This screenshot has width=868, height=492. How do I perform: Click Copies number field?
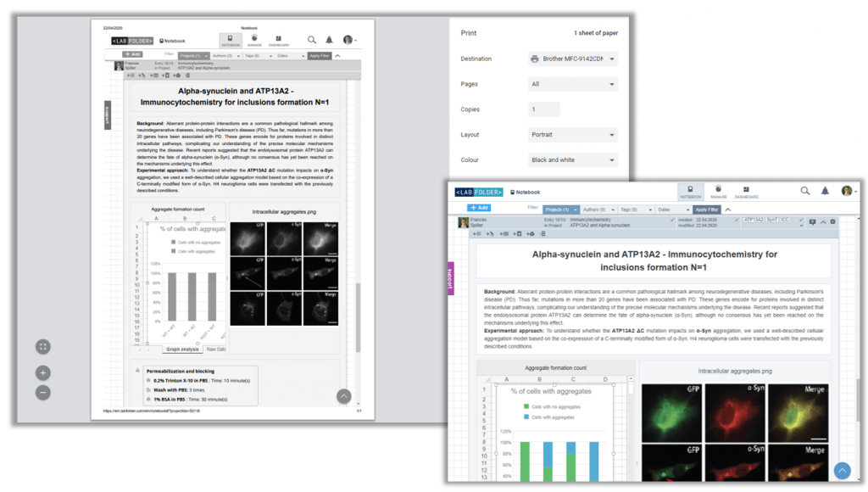543,109
